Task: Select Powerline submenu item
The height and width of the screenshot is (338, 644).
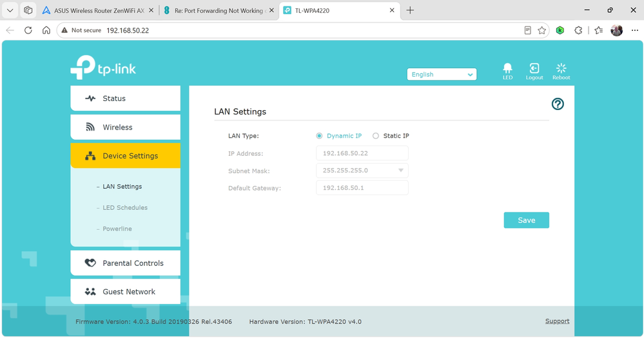Action: point(117,229)
